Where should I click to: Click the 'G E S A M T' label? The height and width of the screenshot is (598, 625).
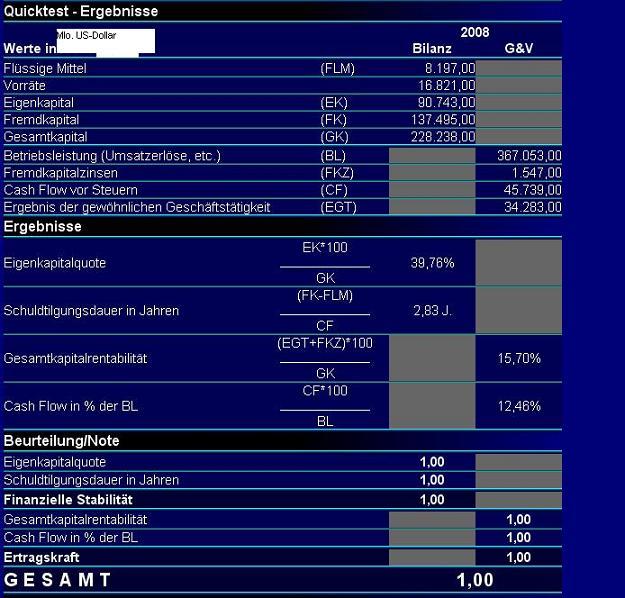(x=57, y=580)
